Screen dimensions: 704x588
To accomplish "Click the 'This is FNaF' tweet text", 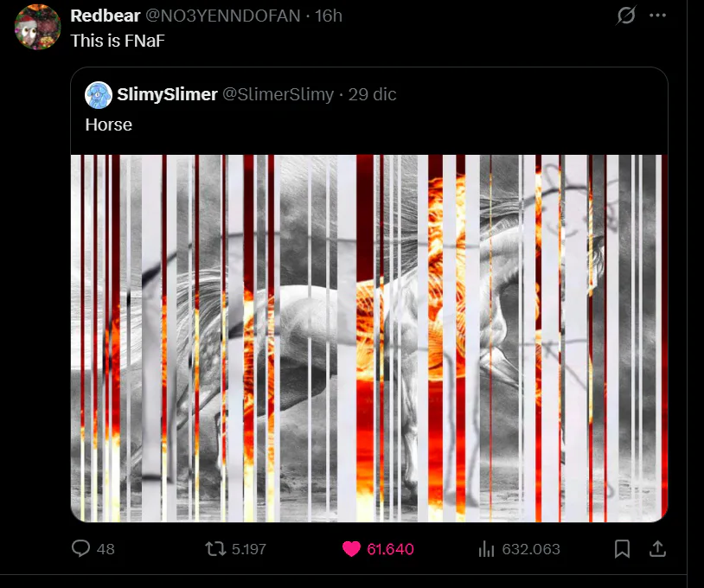I will (x=118, y=41).
